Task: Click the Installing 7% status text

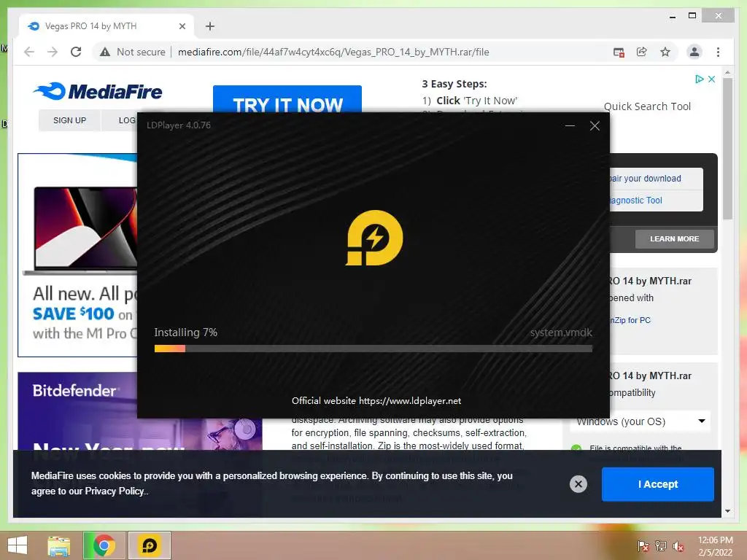Action: (x=185, y=332)
